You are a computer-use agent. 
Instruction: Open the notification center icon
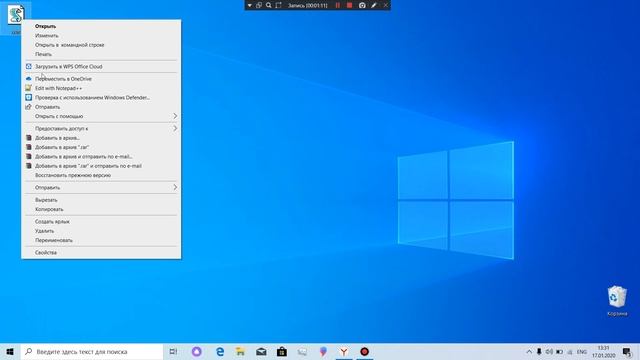[x=627, y=351]
